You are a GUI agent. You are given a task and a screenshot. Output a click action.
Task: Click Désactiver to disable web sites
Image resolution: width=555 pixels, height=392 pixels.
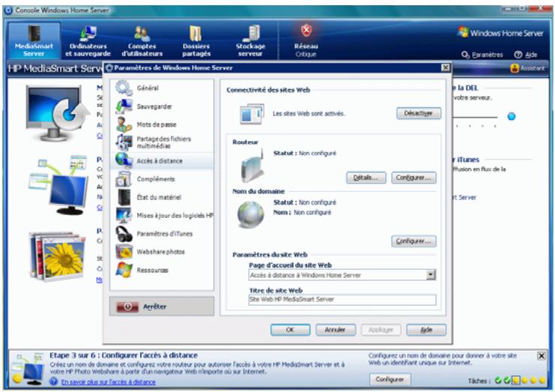(x=418, y=113)
